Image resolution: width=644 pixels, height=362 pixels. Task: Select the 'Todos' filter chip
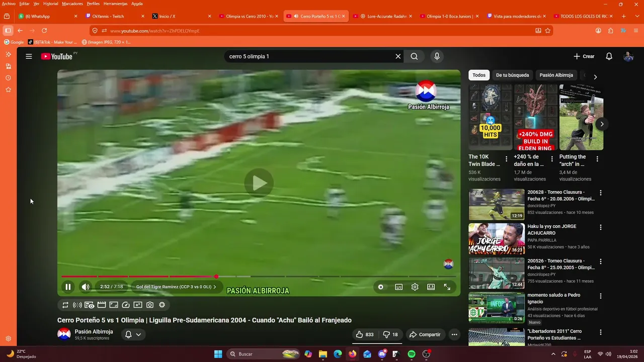point(479,75)
